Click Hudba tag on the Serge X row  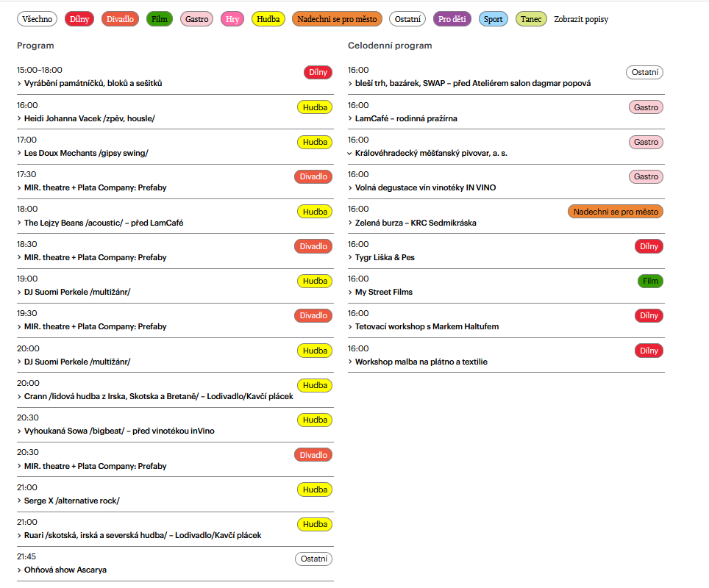[x=315, y=490]
